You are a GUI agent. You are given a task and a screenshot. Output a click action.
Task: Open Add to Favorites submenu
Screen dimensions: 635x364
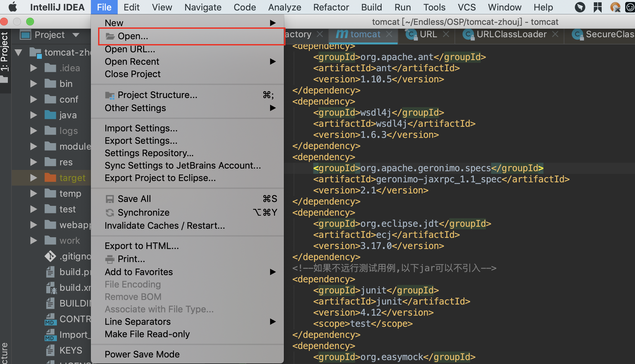pyautogui.click(x=188, y=272)
